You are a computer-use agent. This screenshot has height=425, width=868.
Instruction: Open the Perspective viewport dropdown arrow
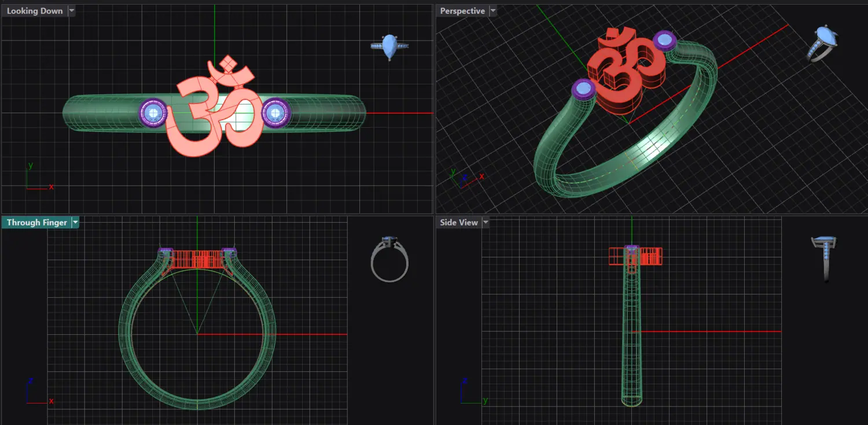click(493, 10)
